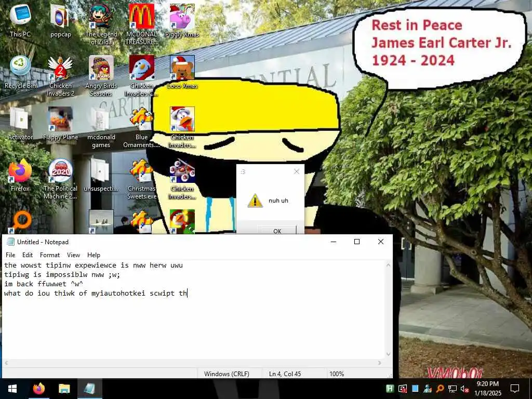Open the popcap desktop shortcut
The height and width of the screenshot is (399, 532).
60,20
